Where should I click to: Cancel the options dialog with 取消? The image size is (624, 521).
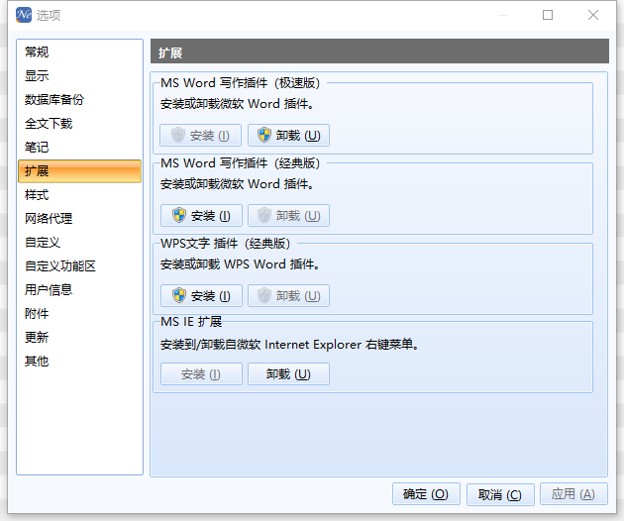[x=500, y=494]
